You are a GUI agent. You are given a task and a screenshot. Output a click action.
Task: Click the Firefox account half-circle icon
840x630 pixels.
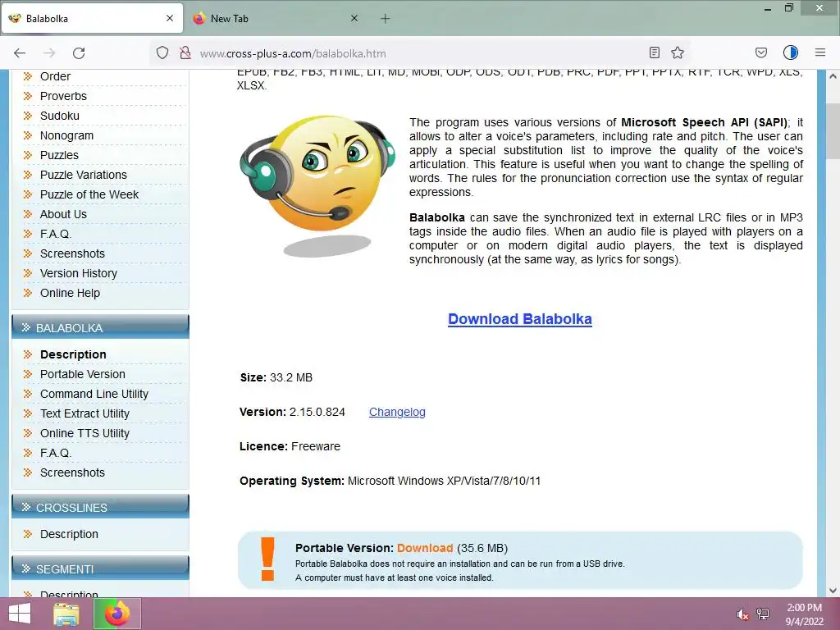(791, 52)
